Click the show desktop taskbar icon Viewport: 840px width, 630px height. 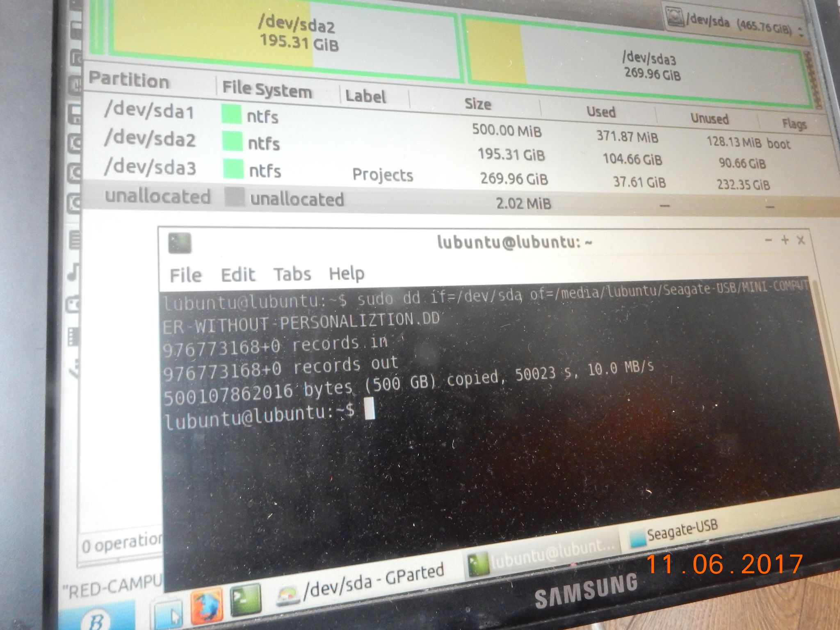coord(169,615)
